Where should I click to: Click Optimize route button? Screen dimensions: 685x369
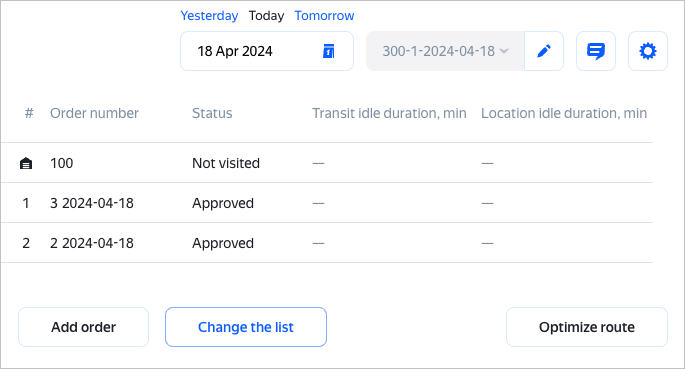(587, 327)
